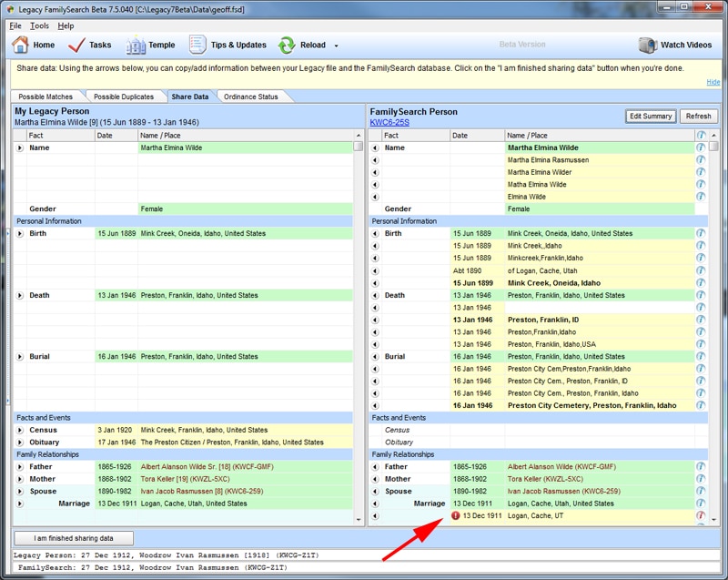Switch to the Possible Matches tab
Screen dimensions: 728x580
(45, 97)
